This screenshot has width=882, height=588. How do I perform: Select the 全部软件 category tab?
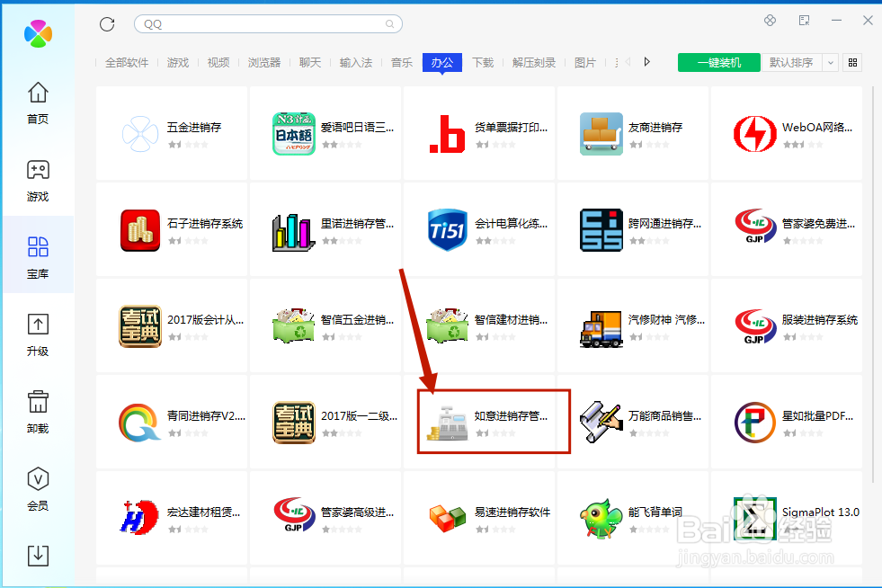(127, 62)
